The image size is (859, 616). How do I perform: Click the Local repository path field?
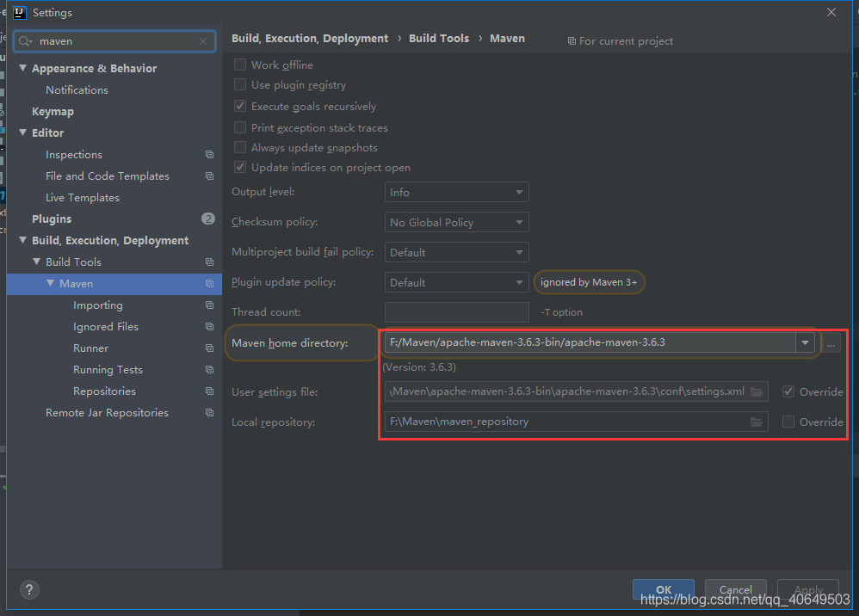(577, 422)
